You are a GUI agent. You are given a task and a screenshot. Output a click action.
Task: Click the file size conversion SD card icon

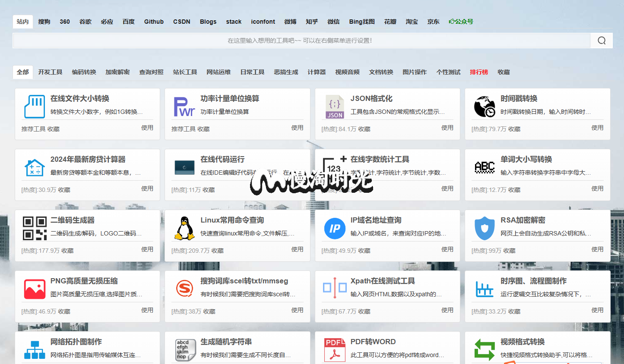35,107
